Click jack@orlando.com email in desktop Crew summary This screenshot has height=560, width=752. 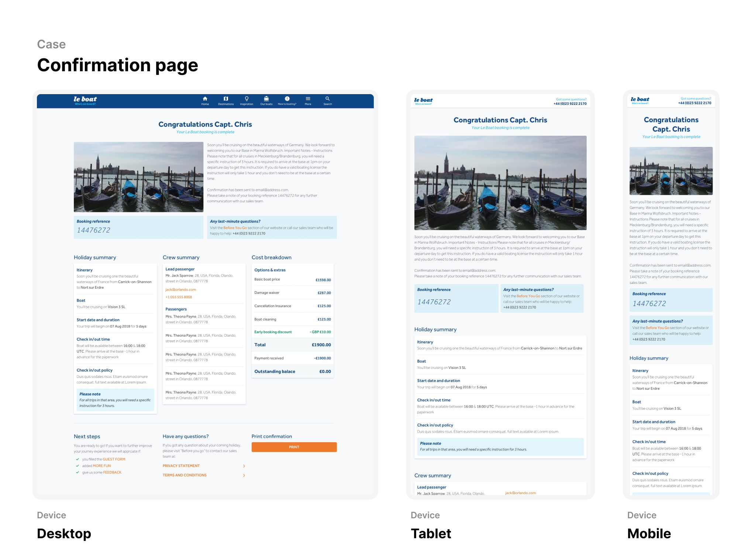click(x=181, y=290)
